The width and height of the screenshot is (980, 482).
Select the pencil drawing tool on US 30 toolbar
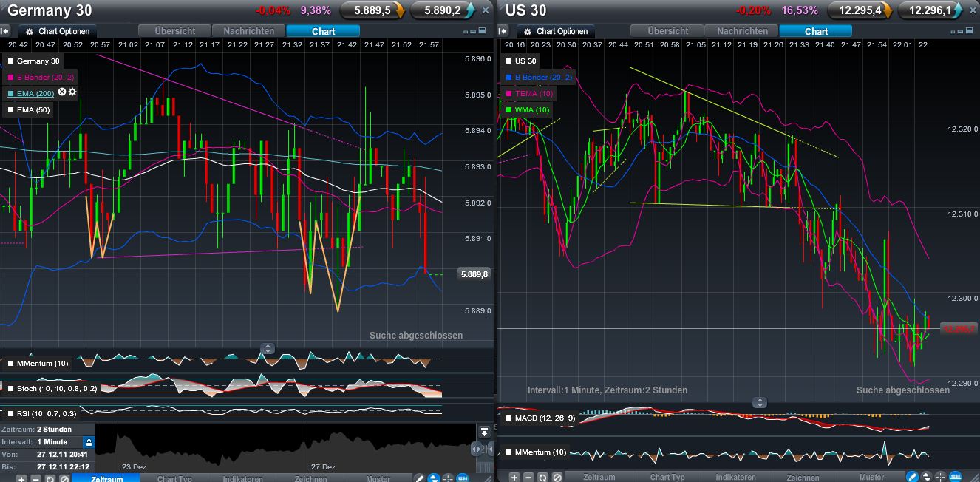[911, 477]
